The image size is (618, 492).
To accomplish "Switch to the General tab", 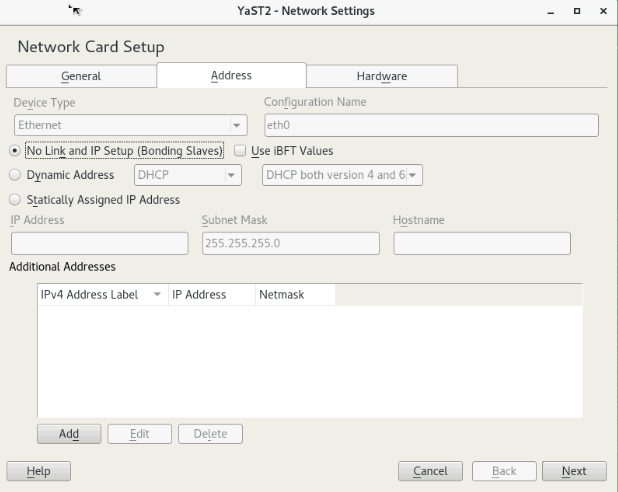I will [81, 76].
